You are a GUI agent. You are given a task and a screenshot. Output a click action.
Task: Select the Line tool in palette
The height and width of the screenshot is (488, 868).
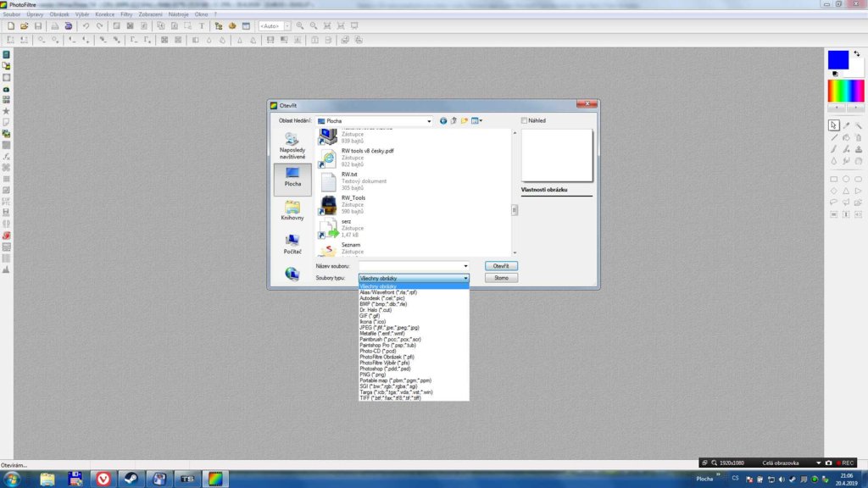pyautogui.click(x=834, y=137)
